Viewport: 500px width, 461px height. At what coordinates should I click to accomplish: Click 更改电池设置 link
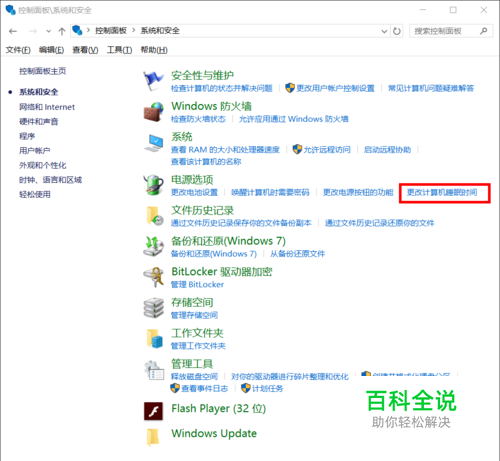pos(194,192)
